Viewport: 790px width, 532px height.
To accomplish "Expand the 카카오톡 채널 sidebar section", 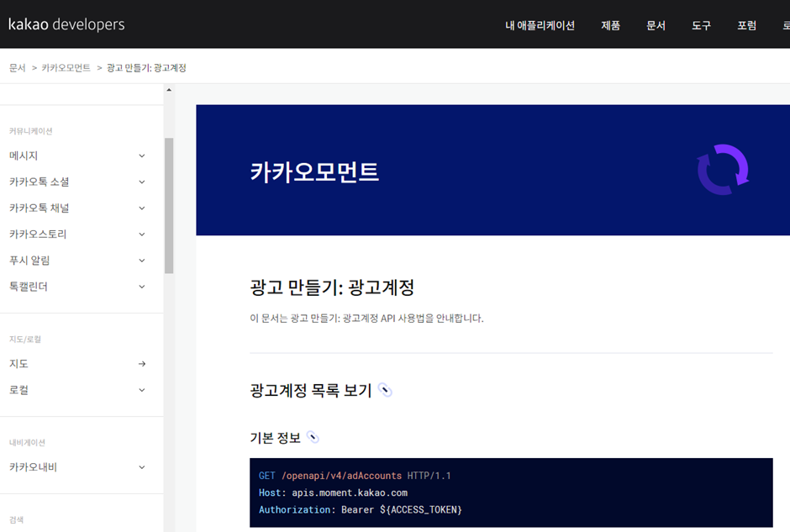I will (141, 208).
